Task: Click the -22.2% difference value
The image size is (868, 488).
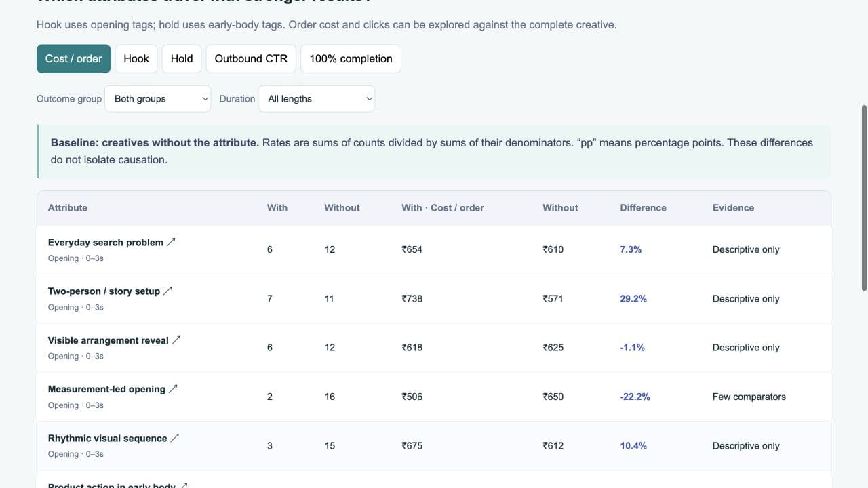Action: (x=635, y=396)
